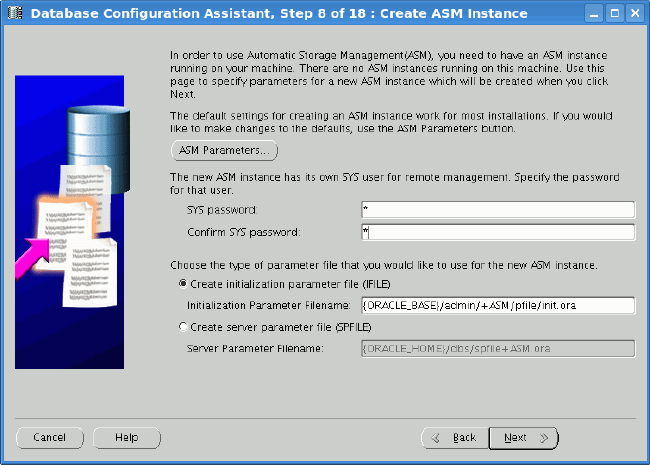Click the highlighted orange document in illustration
Image resolution: width=650 pixels, height=465 pixels.
pyautogui.click(x=66, y=230)
